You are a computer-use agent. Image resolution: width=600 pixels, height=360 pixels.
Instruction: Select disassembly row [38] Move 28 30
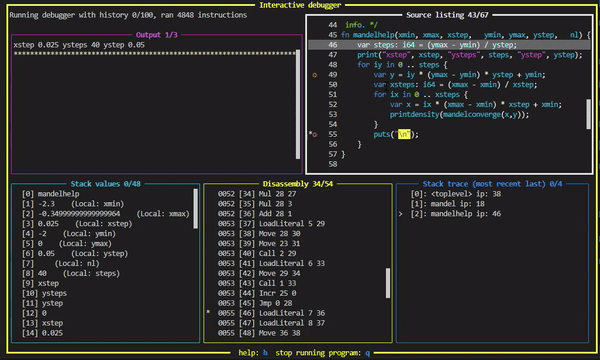[x=259, y=234]
